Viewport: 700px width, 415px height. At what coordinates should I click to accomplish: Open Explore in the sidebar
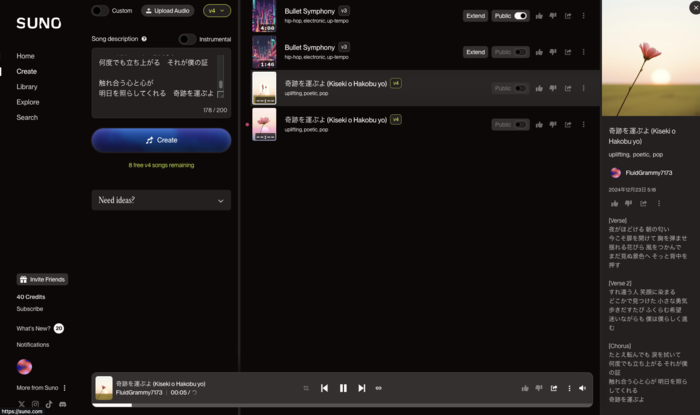pos(28,102)
